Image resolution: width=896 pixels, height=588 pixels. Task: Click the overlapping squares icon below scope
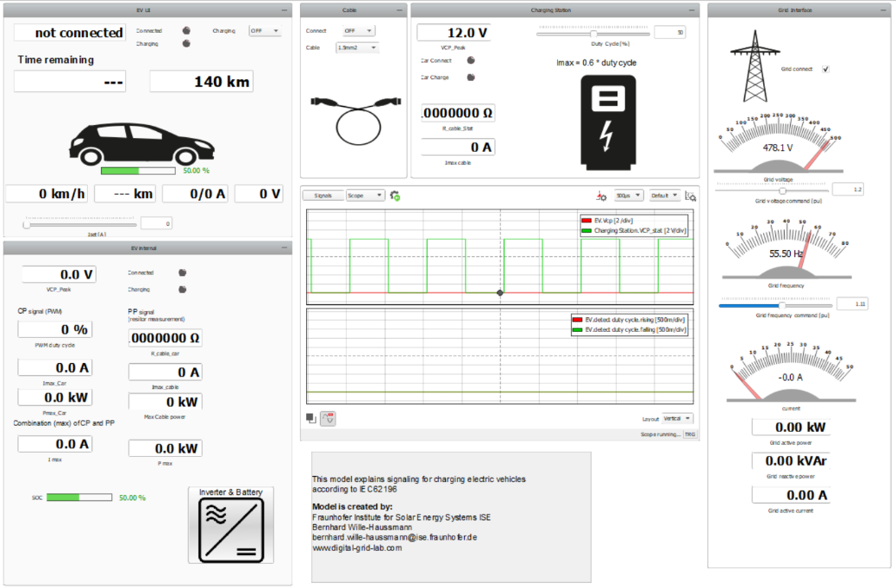[311, 418]
